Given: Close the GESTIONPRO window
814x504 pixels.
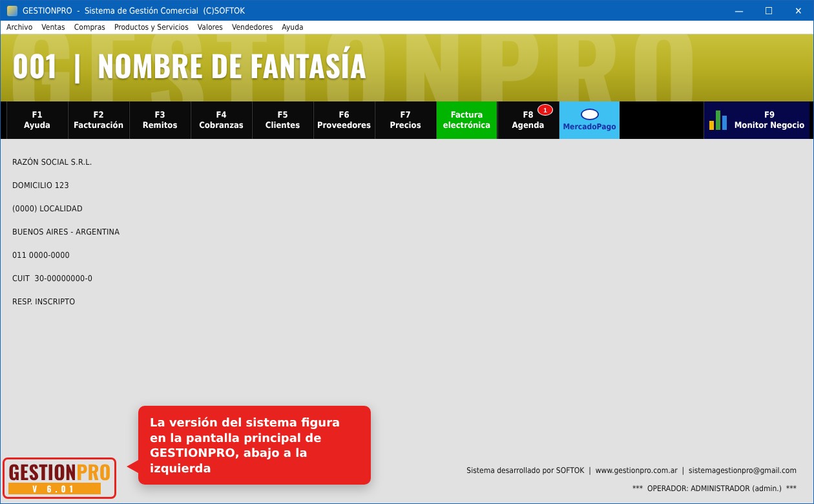Looking at the screenshot, I should coord(798,11).
